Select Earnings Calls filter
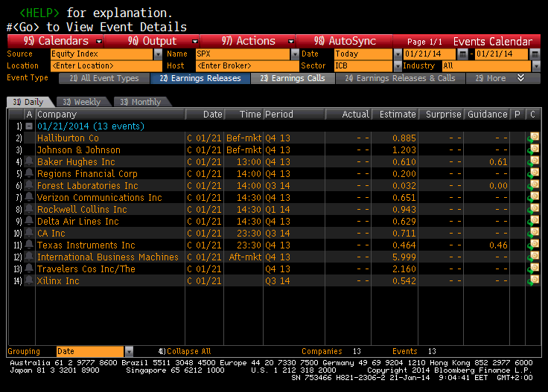 pos(293,78)
